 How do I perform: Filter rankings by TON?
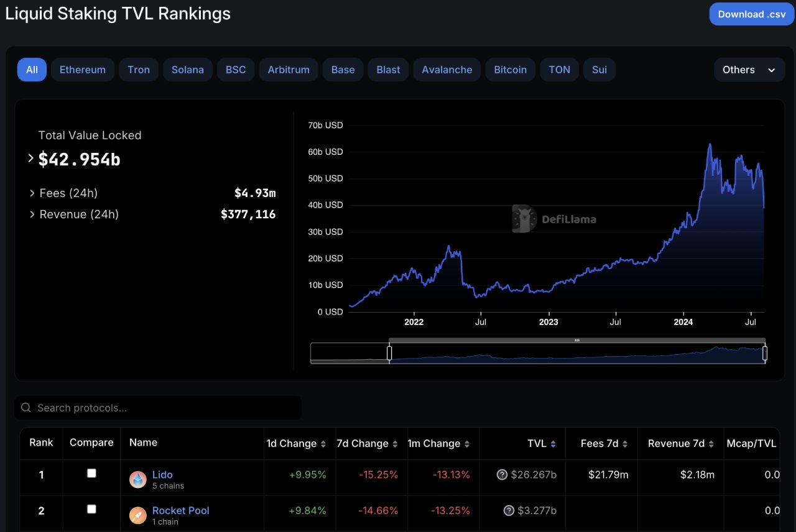(x=559, y=70)
